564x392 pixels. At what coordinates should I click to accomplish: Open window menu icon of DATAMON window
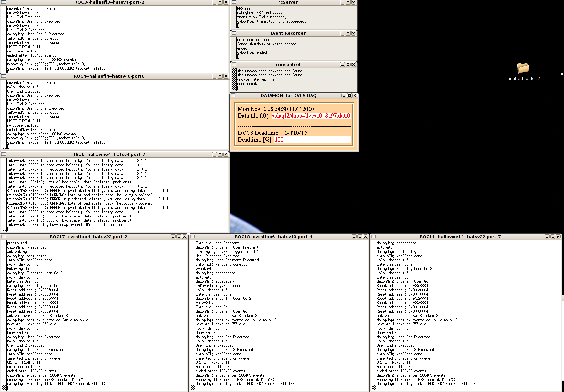point(233,95)
